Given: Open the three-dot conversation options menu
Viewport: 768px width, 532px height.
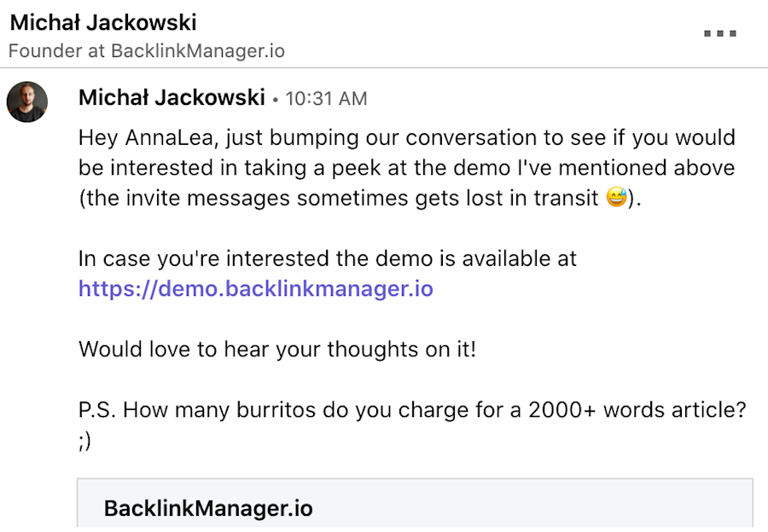Looking at the screenshot, I should point(721,32).
